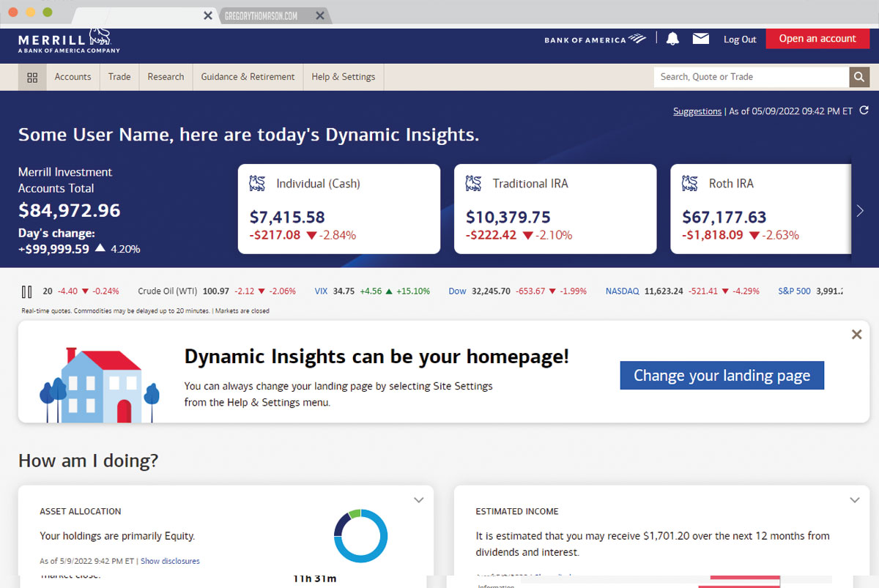879x588 pixels.
Task: Click the bull icon on Individual (Cash) card
Action: pos(257,183)
